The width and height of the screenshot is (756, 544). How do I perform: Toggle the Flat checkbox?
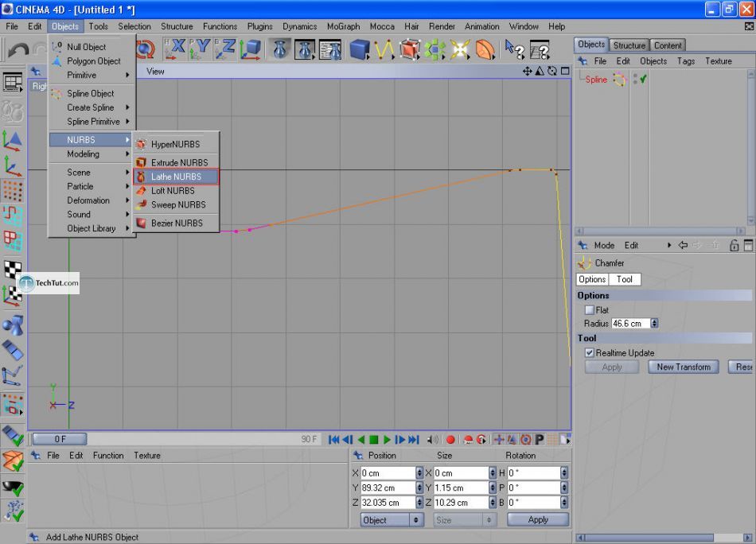click(589, 310)
